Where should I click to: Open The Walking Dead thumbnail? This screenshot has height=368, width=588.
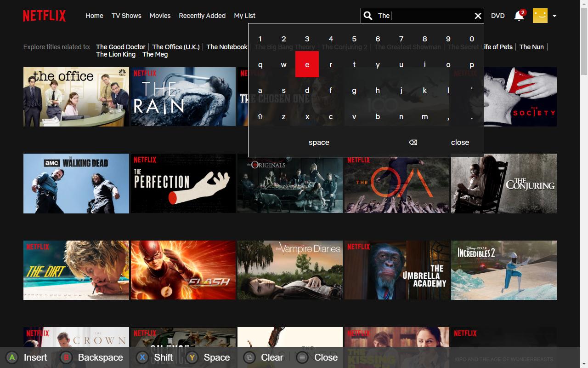pos(76,184)
